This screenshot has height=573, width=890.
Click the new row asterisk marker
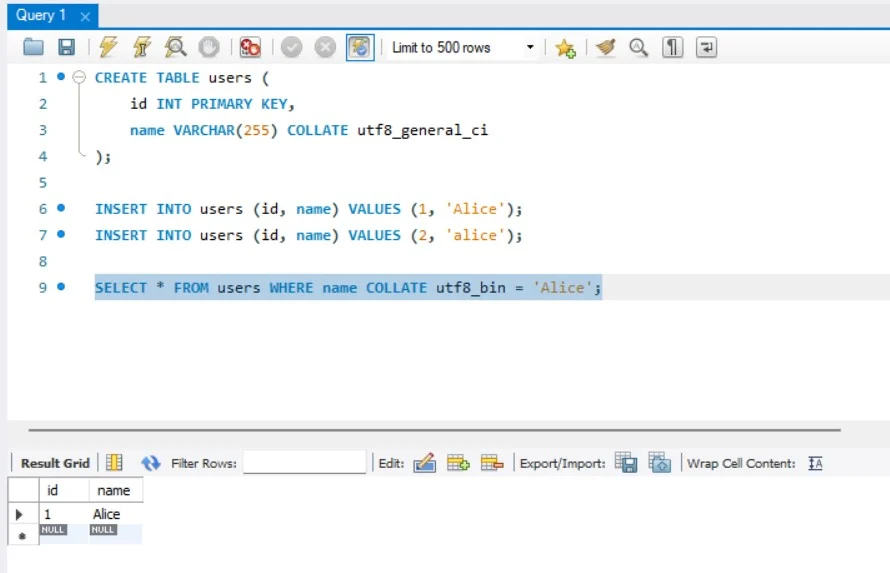point(22,536)
